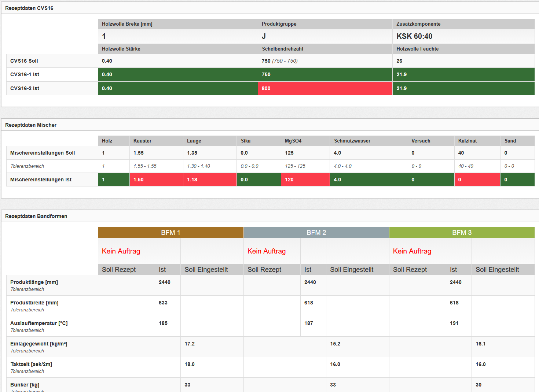Click the BFM 3 Auslauftemperatur value 191
This screenshot has height=392, width=539.
point(454,323)
